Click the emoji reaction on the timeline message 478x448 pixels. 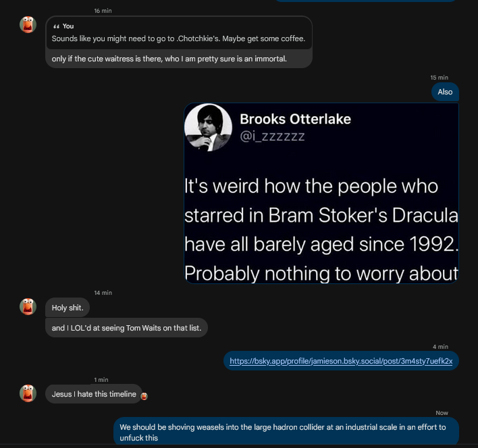point(144,396)
